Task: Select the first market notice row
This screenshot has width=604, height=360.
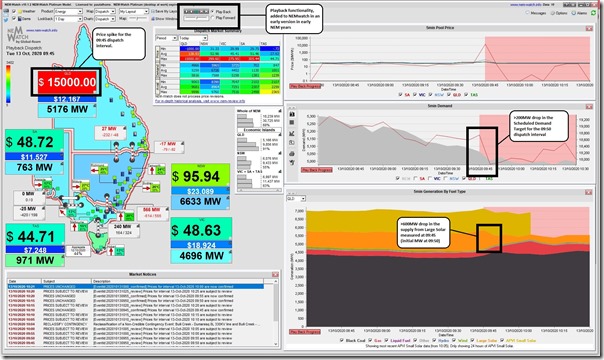Action: [x=135, y=286]
